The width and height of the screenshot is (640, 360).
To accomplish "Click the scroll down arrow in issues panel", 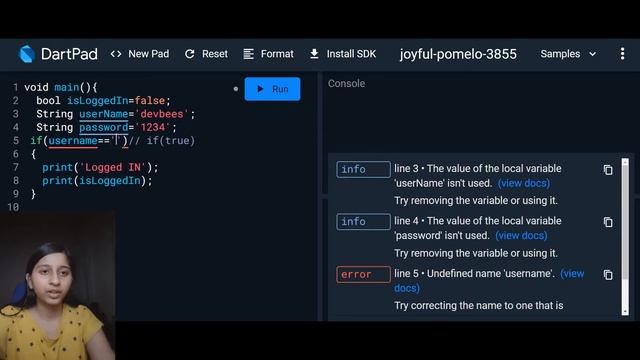I will pos(625,312).
